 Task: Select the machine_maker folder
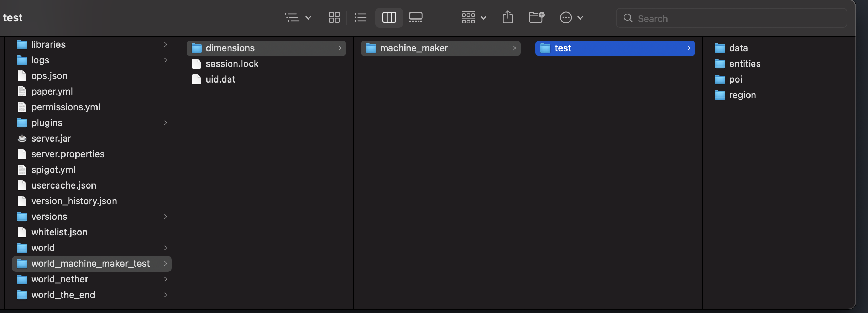(441, 48)
